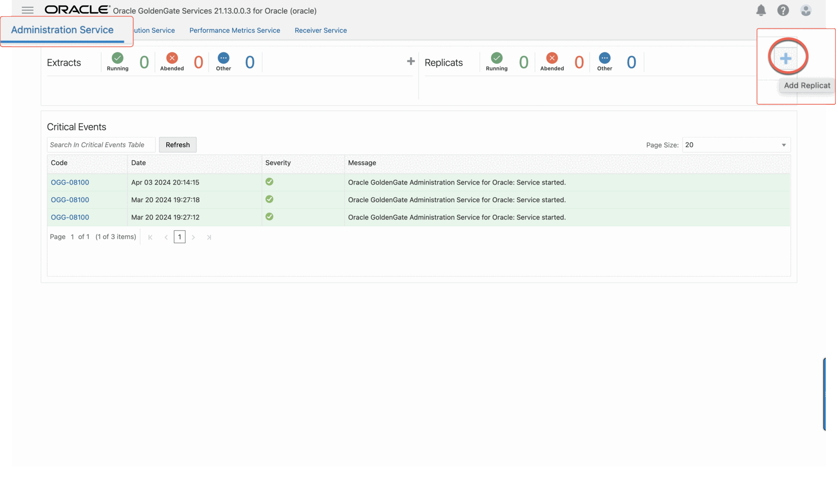Jump to last page of events
Image resolution: width=838 pixels, height=504 pixels.
tap(209, 237)
